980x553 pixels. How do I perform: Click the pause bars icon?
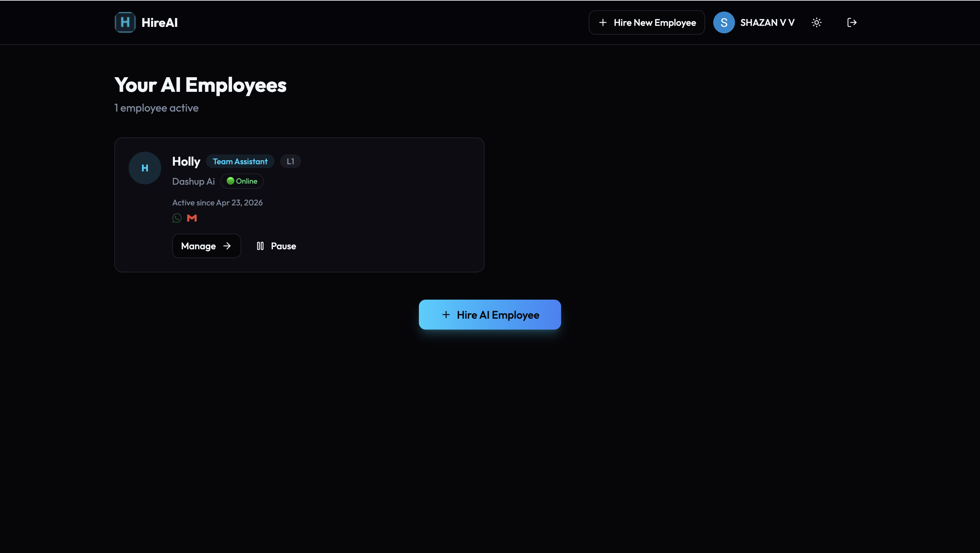click(x=260, y=246)
